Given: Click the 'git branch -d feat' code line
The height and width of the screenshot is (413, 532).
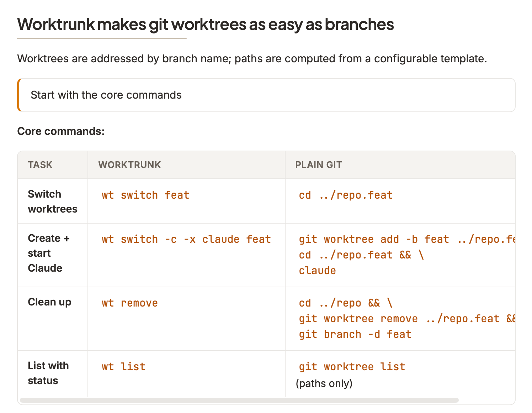Looking at the screenshot, I should click(x=355, y=334).
